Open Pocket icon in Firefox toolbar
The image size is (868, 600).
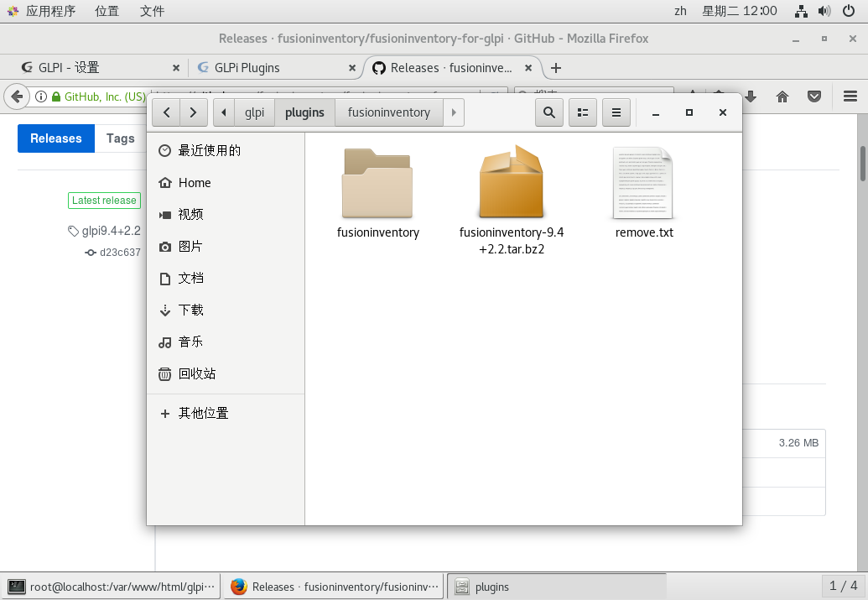813,97
